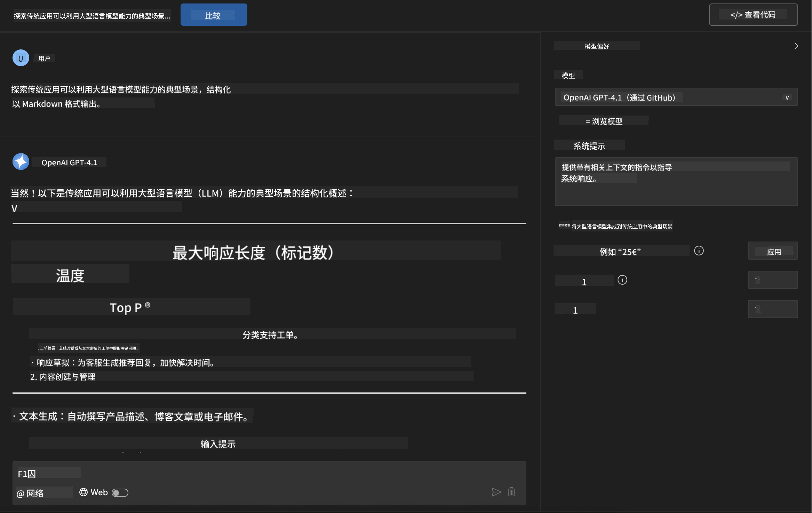Click the 比较 compare button
The width and height of the screenshot is (812, 513).
pos(214,15)
